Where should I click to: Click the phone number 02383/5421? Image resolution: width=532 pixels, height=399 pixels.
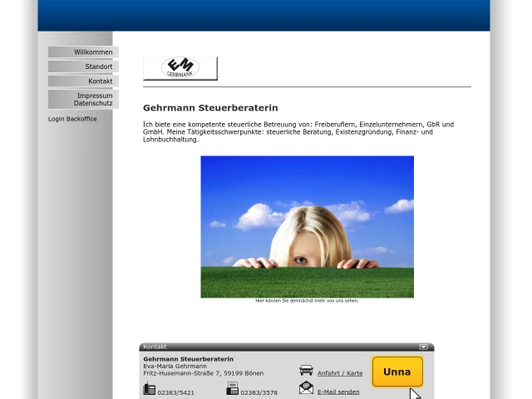[x=175, y=392]
